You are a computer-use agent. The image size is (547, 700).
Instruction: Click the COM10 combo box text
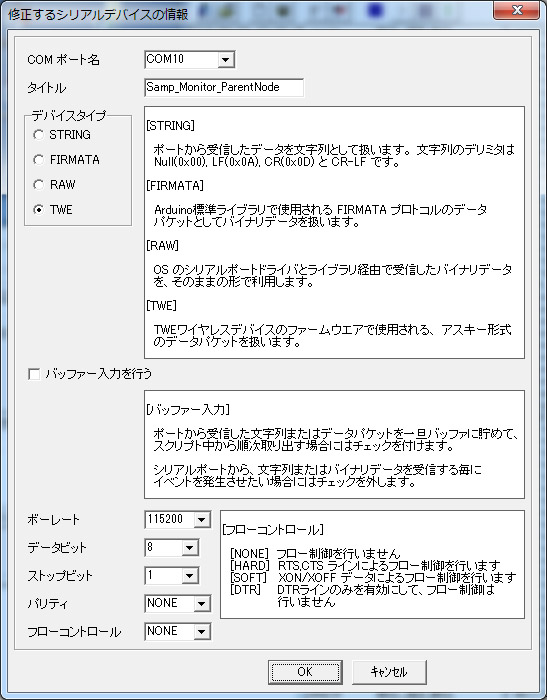point(181,59)
